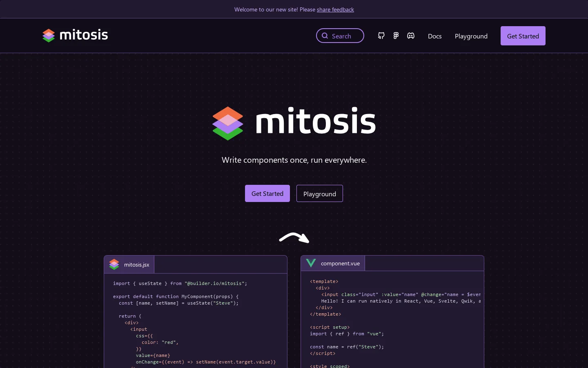
Task: Click the onChange setName code line
Action: point(206,362)
